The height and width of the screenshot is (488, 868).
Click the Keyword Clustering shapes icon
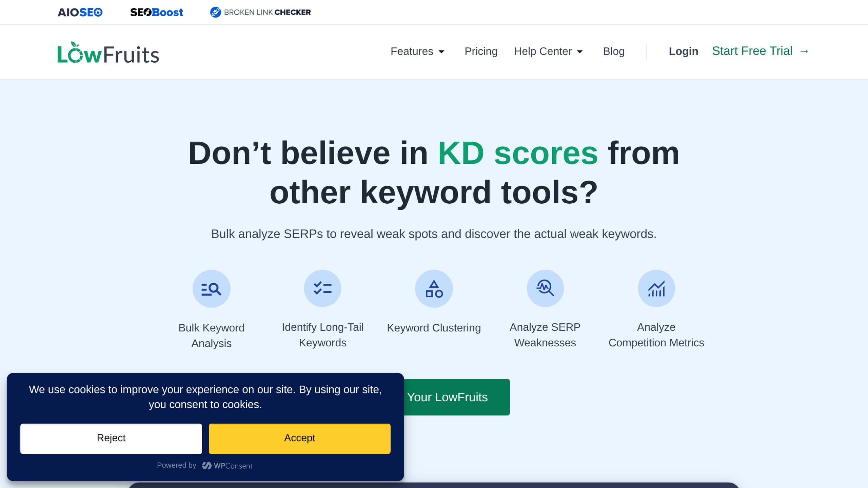tap(434, 288)
